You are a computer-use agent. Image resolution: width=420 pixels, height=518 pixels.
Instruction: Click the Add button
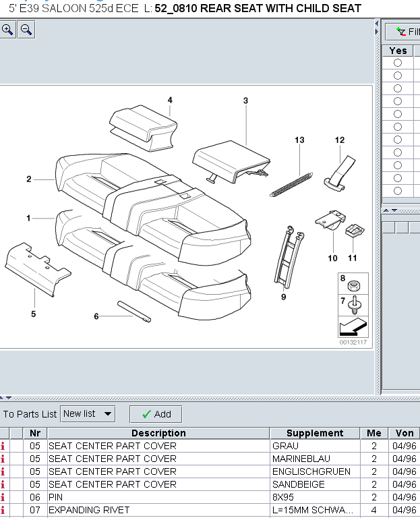tap(156, 414)
